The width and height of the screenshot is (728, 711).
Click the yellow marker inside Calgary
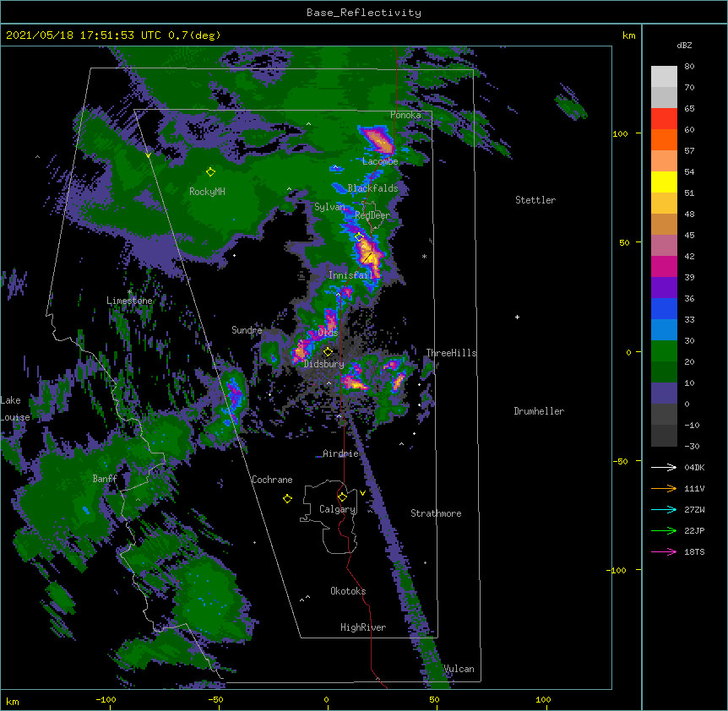coord(342,497)
